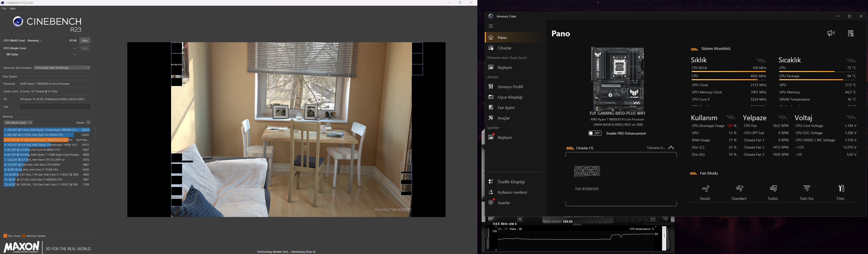
Task: Click the disabled Single Core Start button
Action: pyautogui.click(x=85, y=48)
